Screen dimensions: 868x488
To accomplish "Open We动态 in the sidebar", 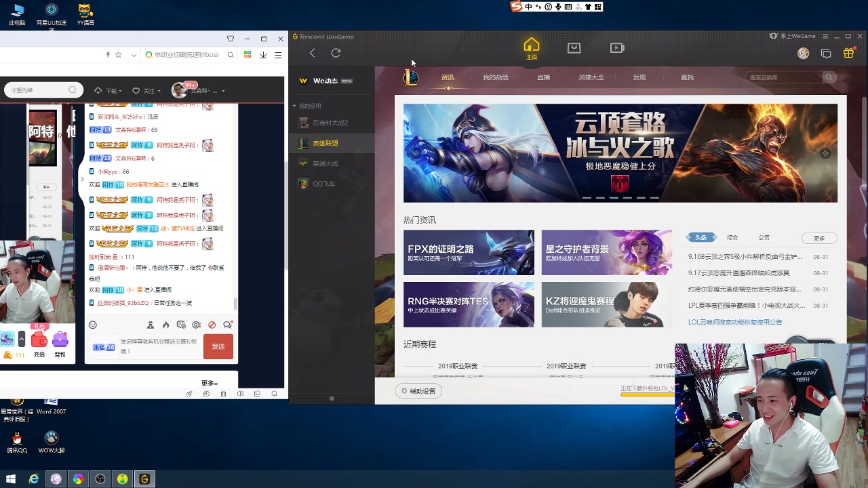I will click(326, 81).
